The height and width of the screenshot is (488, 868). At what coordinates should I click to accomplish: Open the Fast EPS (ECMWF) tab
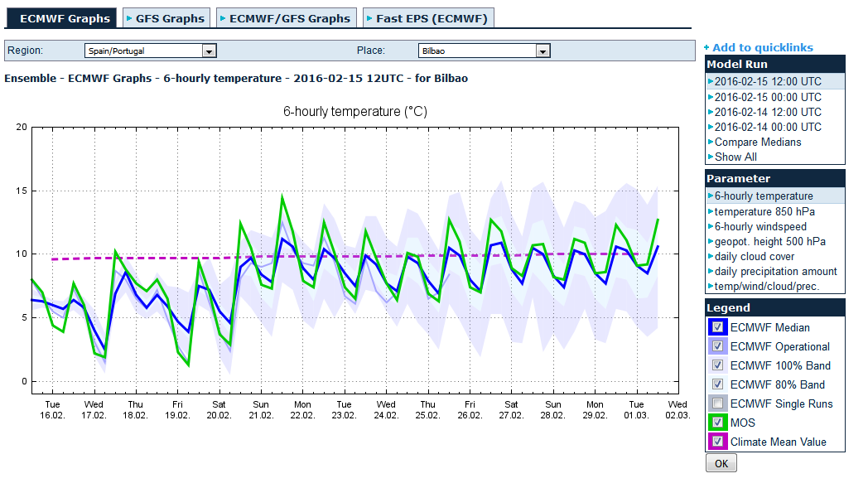(x=428, y=18)
